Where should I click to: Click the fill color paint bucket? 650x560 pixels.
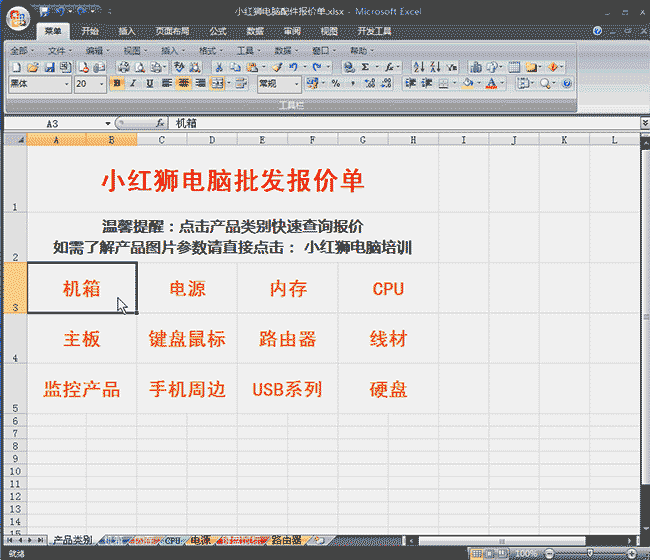468,84
